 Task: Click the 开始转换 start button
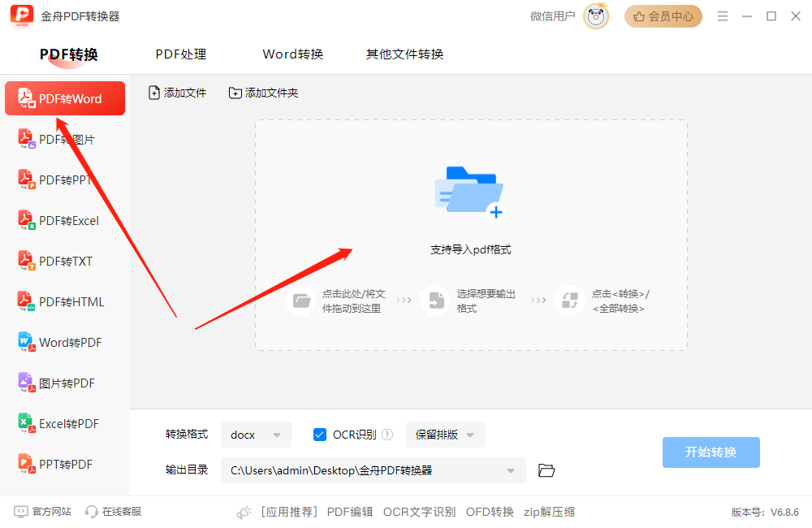[x=711, y=452]
